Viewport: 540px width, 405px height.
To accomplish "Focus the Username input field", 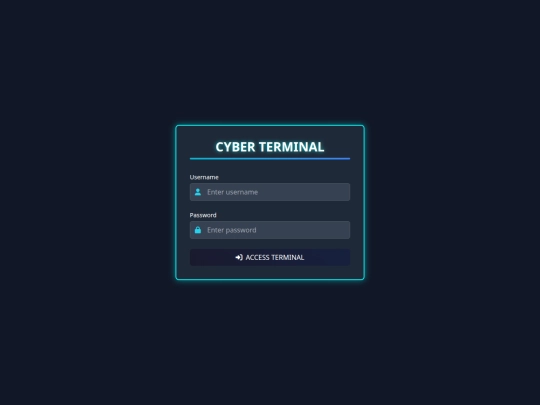I will click(270, 192).
